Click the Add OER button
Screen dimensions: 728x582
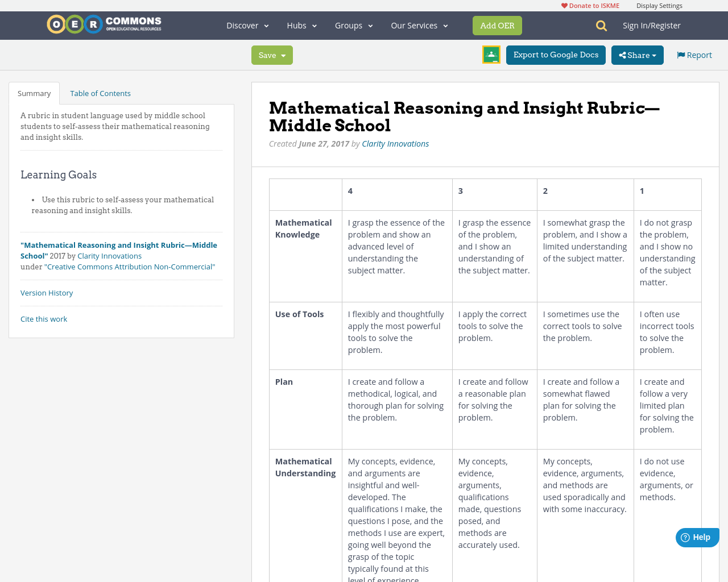(x=497, y=25)
